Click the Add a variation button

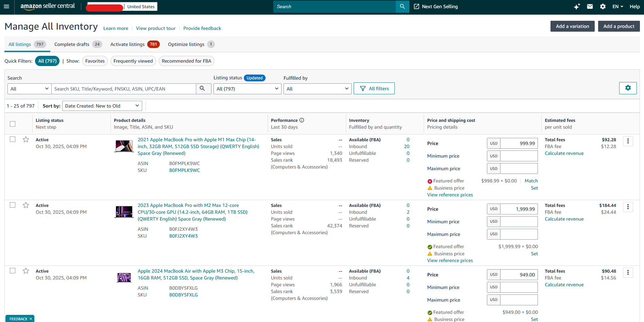(x=572, y=26)
